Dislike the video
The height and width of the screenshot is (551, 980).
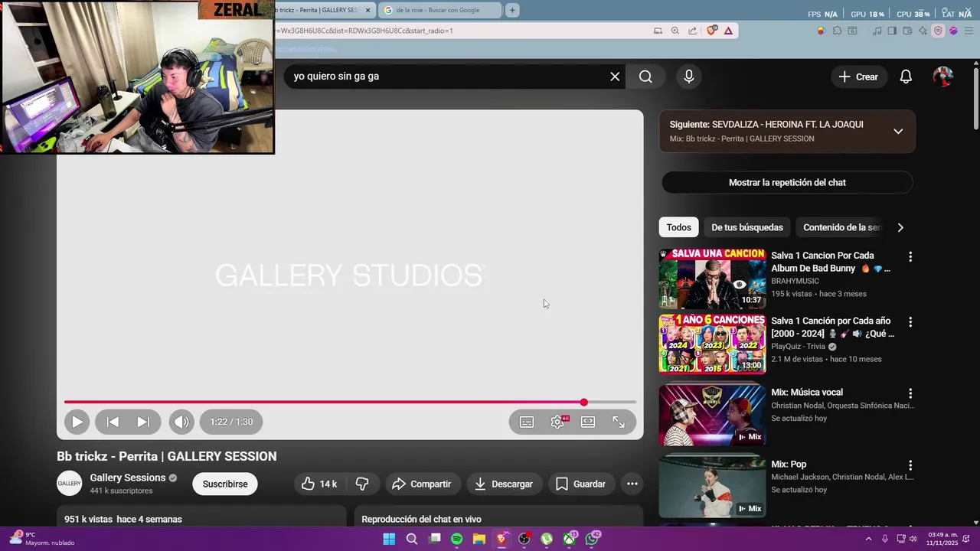(x=362, y=484)
